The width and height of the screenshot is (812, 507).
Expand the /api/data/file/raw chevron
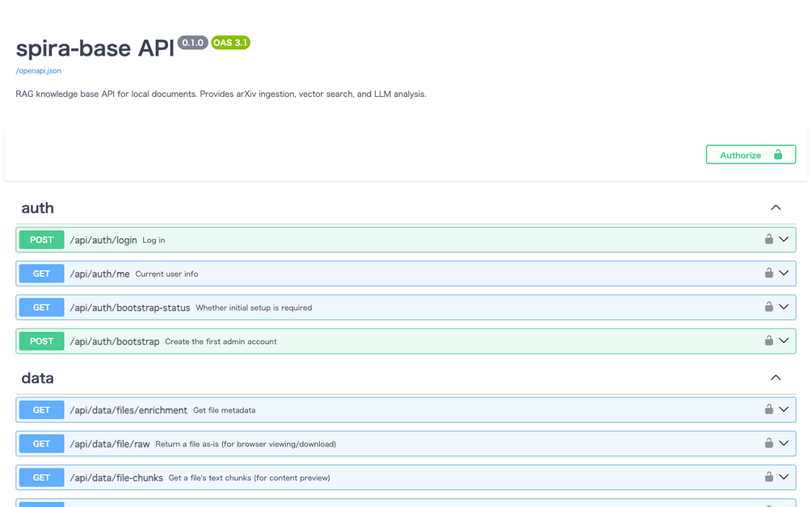pyautogui.click(x=784, y=443)
